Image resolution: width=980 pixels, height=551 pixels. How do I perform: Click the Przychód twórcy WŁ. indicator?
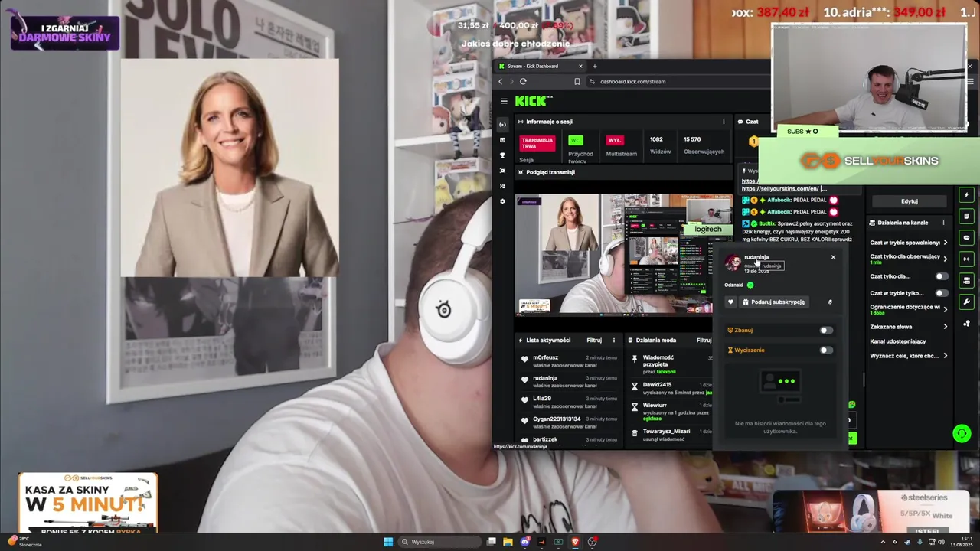[575, 140]
